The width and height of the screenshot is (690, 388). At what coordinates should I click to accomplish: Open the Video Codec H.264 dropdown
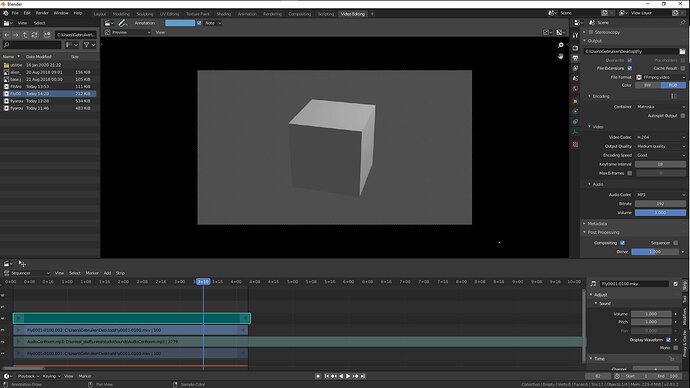661,137
